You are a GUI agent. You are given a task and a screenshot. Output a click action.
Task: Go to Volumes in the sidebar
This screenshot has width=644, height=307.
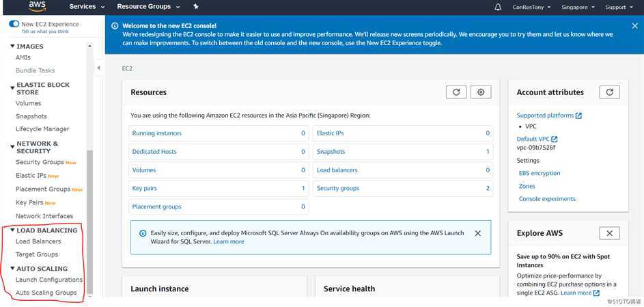pos(28,103)
